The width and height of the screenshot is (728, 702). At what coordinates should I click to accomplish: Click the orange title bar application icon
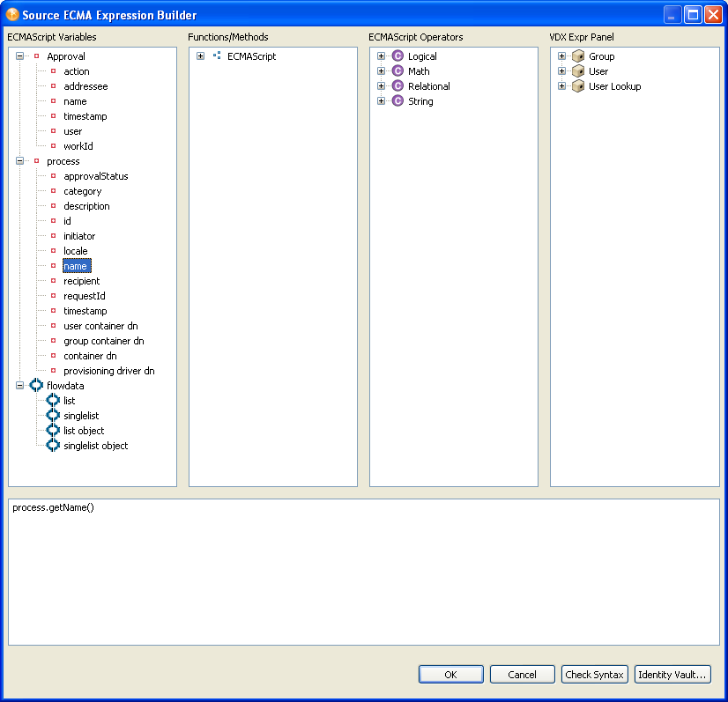click(x=12, y=14)
